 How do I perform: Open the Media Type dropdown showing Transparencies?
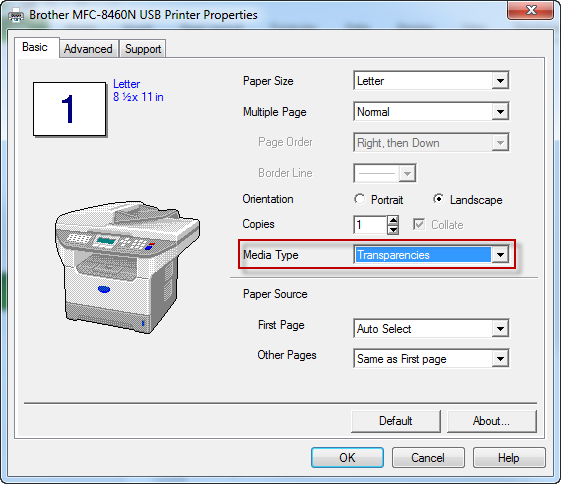(431, 255)
